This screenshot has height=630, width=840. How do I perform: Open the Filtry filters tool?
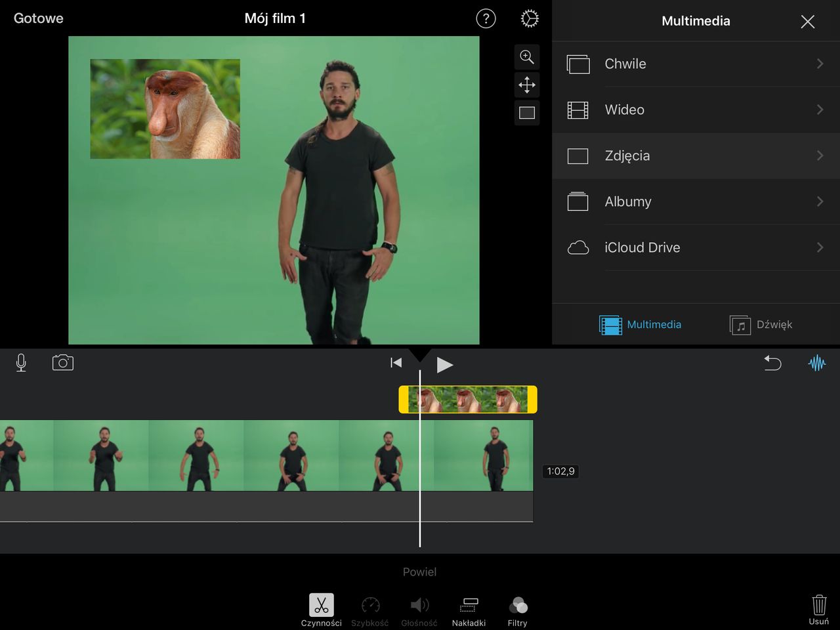point(517,610)
